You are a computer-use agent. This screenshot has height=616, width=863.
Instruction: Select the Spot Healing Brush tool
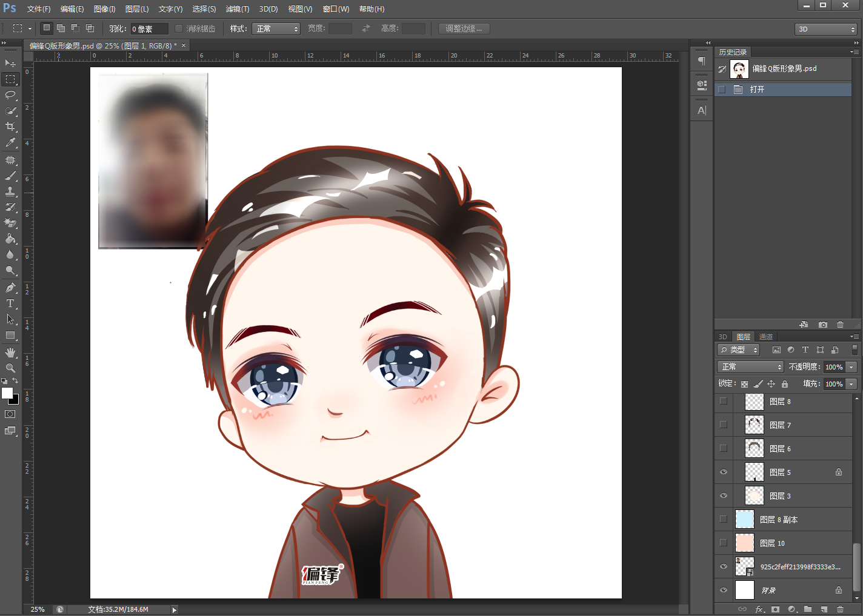coord(10,161)
